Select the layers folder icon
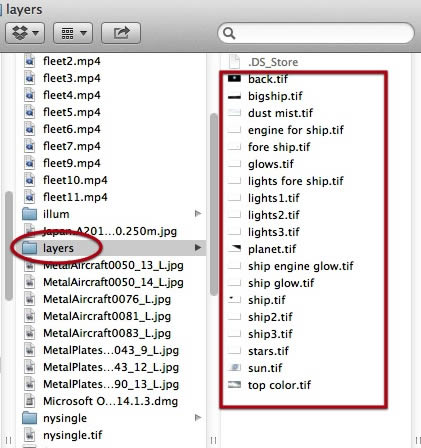Screen dimensions: 421x448 [x=30, y=248]
